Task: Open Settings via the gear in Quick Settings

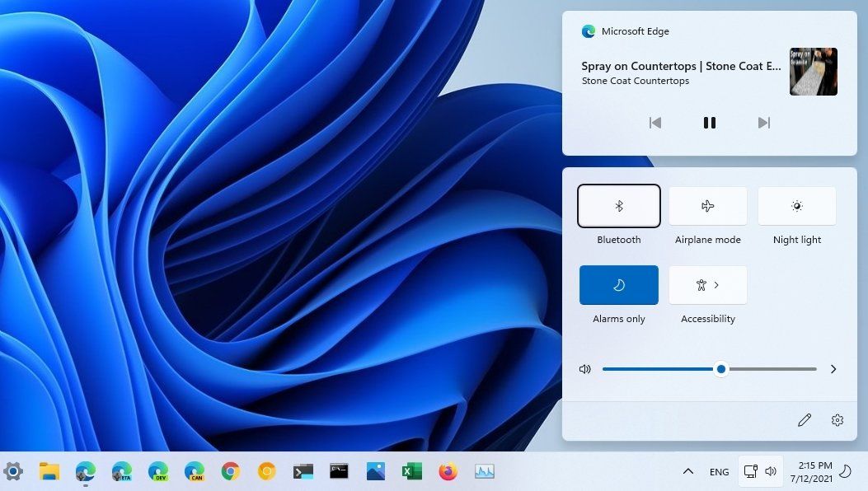Action: click(x=838, y=420)
